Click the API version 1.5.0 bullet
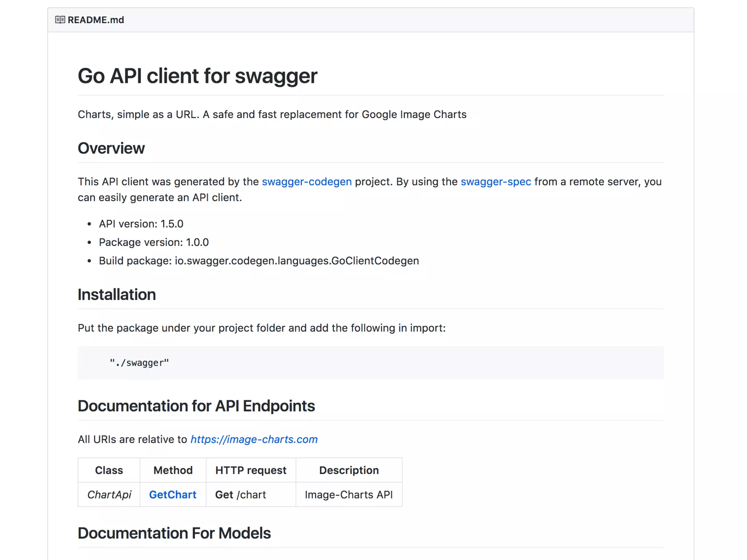747x560 pixels. (141, 224)
